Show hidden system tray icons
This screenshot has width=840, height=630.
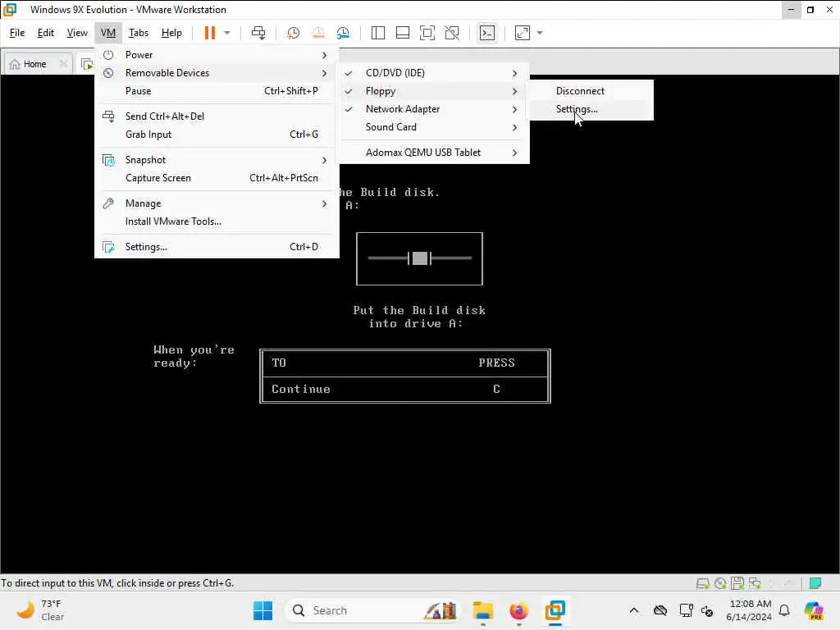pos(634,610)
